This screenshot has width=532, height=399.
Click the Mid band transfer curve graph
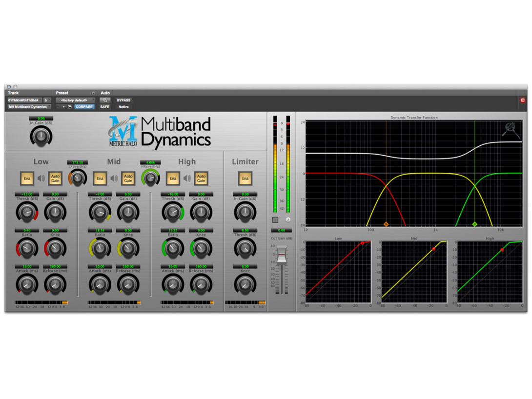tap(414, 272)
